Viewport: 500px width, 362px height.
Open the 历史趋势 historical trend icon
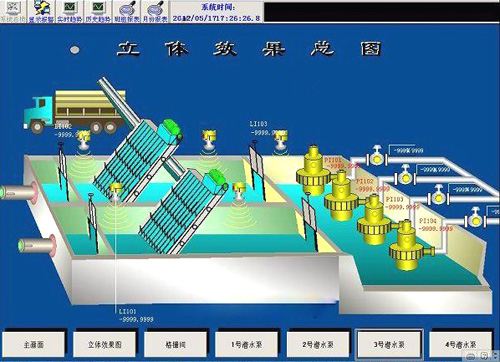(x=98, y=11)
